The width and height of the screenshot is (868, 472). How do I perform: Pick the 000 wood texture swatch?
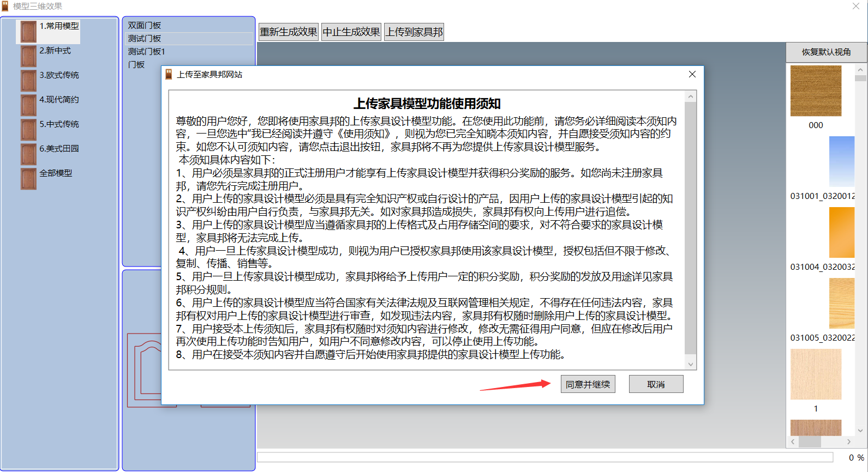pos(816,90)
